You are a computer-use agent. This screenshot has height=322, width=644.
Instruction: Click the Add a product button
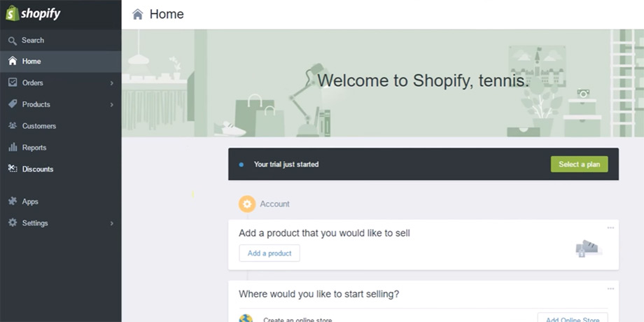[x=269, y=253]
